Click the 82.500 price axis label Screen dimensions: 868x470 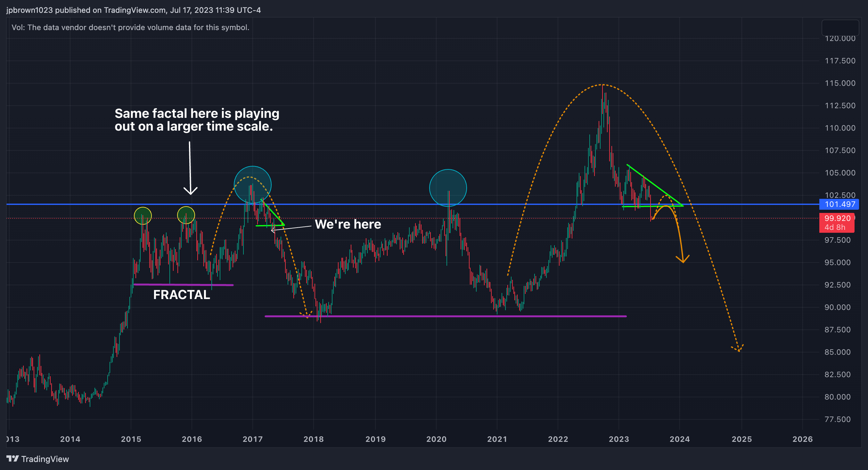837,374
